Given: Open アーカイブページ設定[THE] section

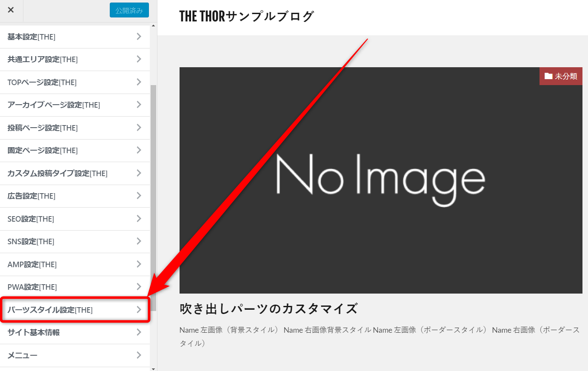Looking at the screenshot, I should click(x=75, y=105).
